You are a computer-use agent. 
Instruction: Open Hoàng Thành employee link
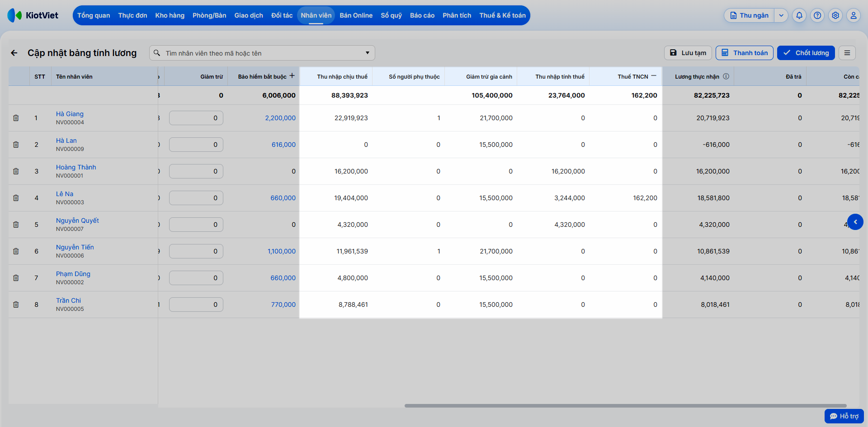76,167
